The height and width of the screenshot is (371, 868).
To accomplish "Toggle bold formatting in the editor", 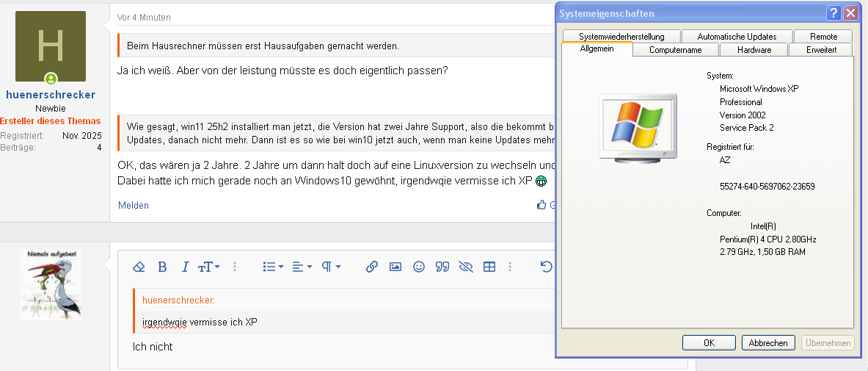I will coord(162,267).
